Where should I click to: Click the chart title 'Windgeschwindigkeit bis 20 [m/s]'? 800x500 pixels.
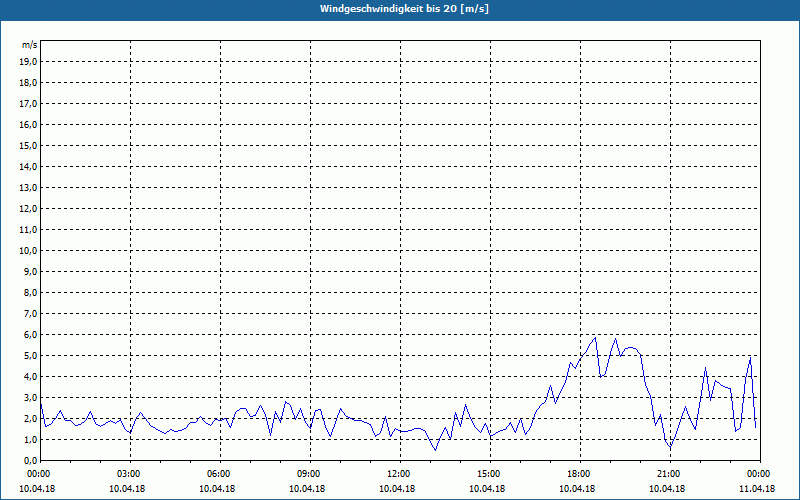(404, 9)
